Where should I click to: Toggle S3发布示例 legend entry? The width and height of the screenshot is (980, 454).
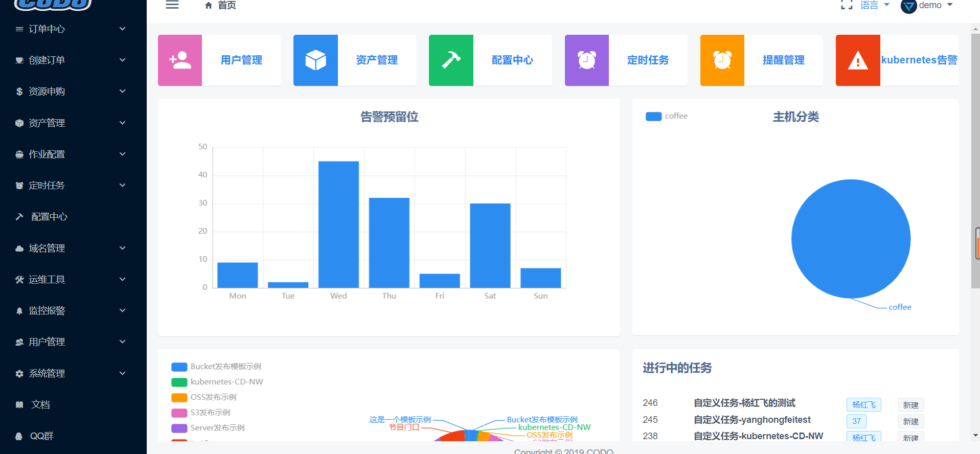click(201, 413)
